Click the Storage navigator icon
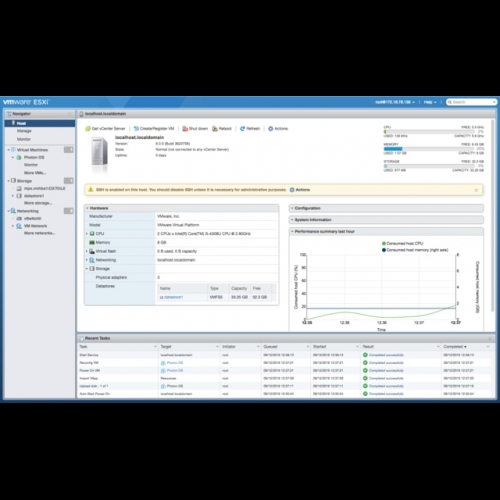Image resolution: width=500 pixels, height=500 pixels. point(13,181)
